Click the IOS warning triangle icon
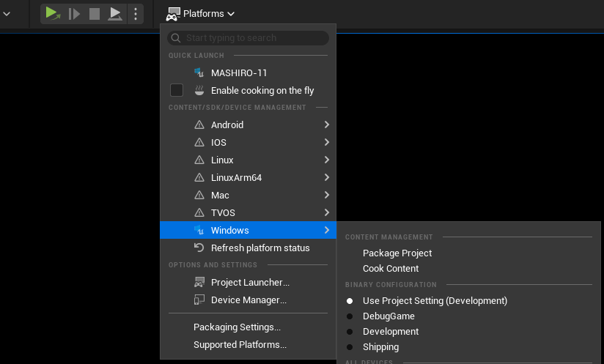Image resolution: width=604 pixels, height=364 pixels. (199, 142)
